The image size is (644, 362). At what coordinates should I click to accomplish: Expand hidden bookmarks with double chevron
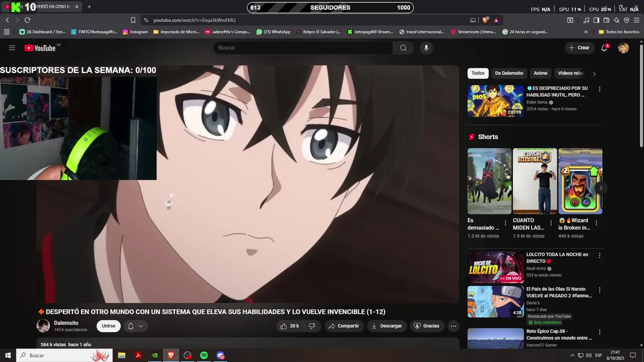click(x=586, y=32)
